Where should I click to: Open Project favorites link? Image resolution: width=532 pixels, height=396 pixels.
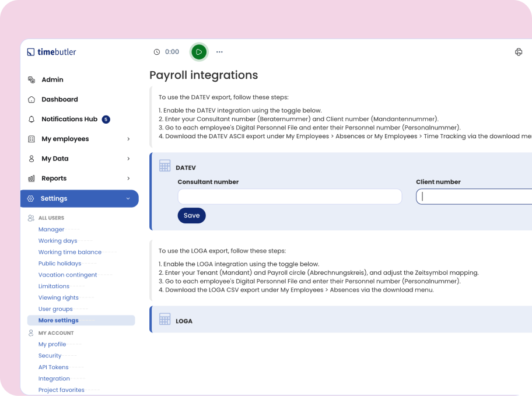[x=61, y=390]
